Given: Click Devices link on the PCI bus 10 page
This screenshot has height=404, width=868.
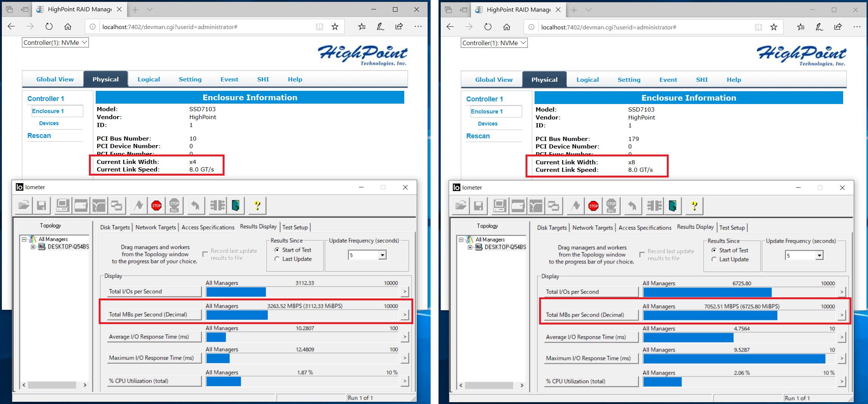Looking at the screenshot, I should [49, 123].
